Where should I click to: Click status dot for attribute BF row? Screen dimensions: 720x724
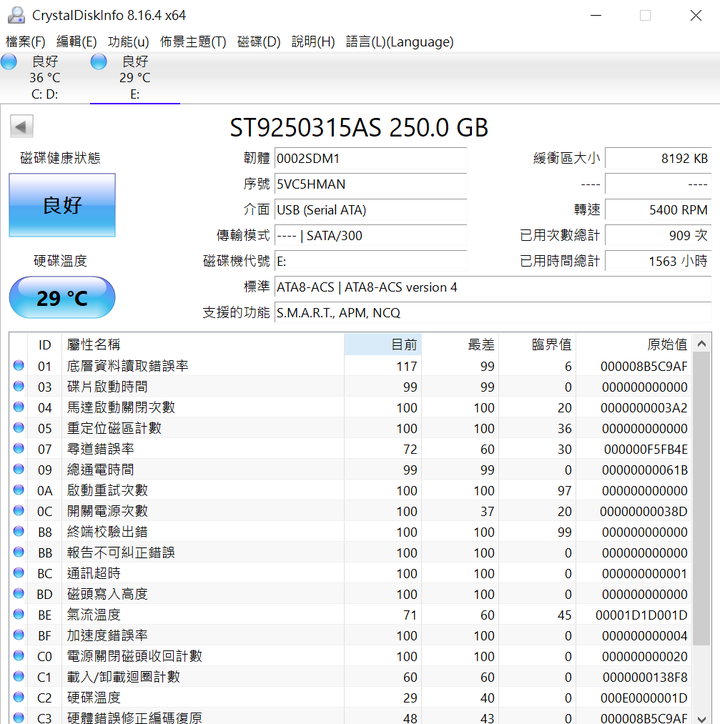point(18,635)
